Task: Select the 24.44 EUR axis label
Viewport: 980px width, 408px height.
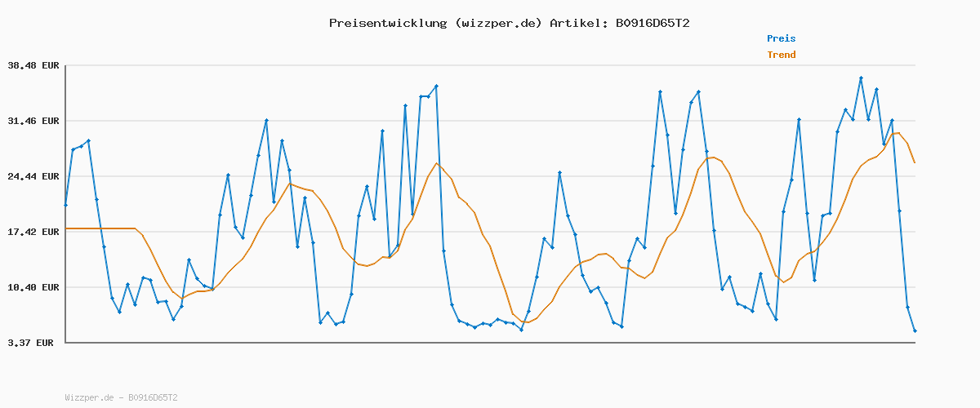Action: (x=33, y=176)
